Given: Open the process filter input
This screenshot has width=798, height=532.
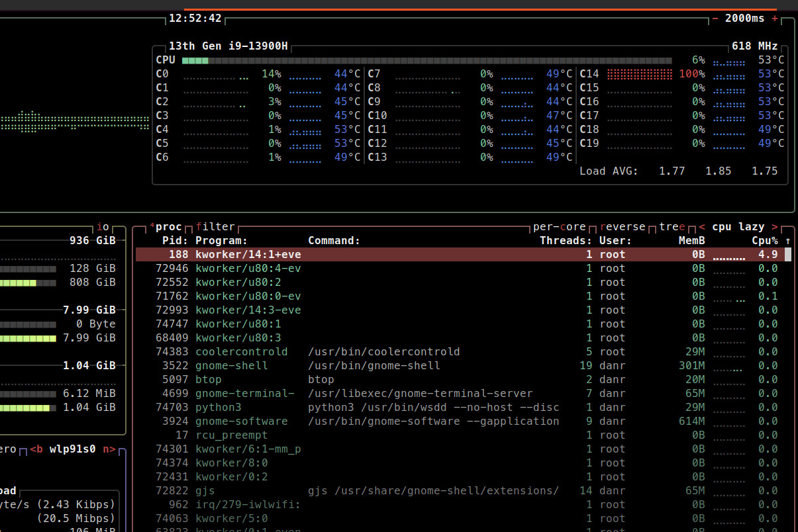Looking at the screenshot, I should point(215,226).
